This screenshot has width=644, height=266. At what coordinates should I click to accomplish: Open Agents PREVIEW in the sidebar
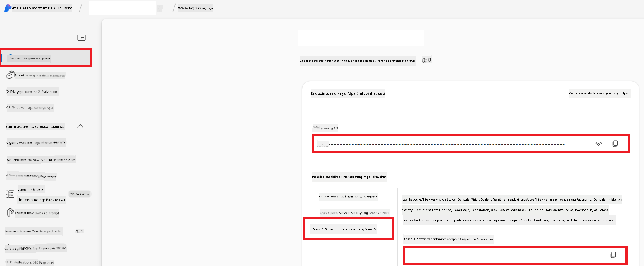coord(36,143)
